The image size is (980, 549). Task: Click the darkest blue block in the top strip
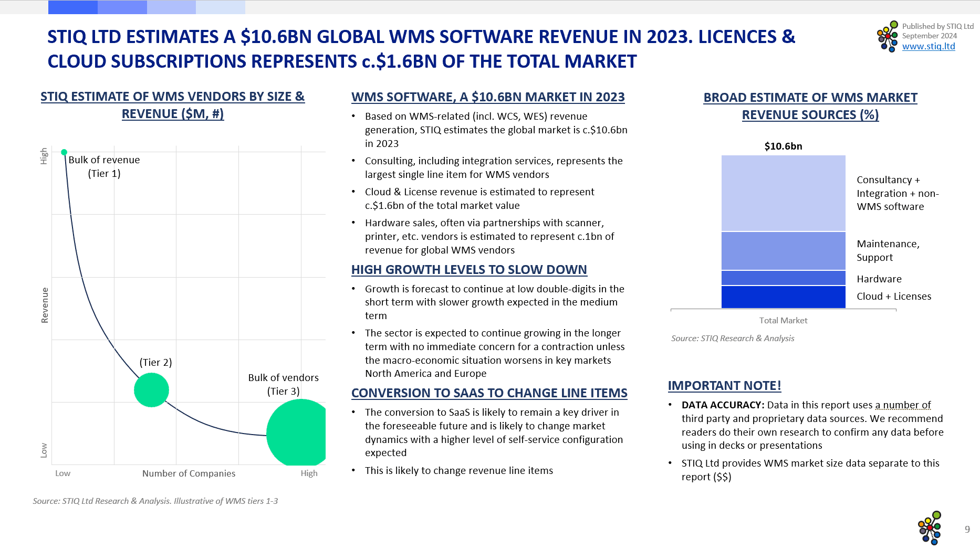(72, 7)
